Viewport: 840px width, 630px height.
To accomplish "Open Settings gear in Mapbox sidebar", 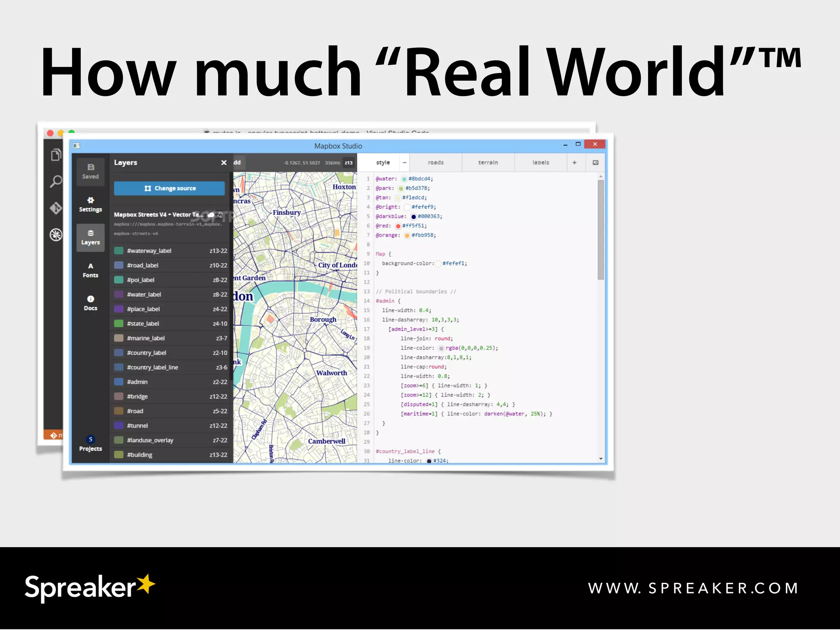I will tap(90, 204).
